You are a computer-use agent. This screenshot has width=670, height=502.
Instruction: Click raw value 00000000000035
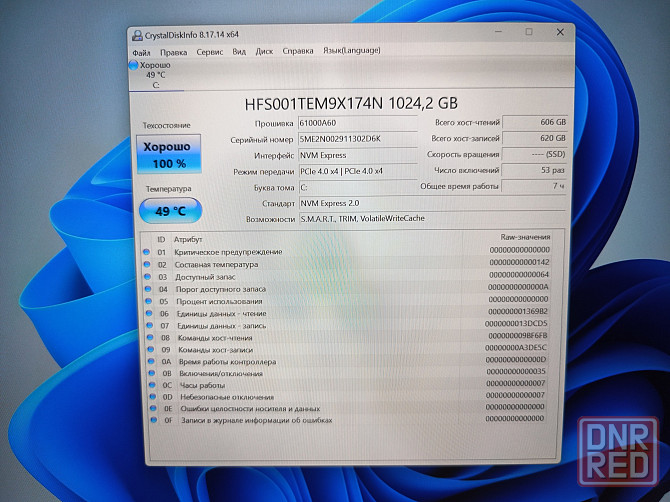coord(516,371)
